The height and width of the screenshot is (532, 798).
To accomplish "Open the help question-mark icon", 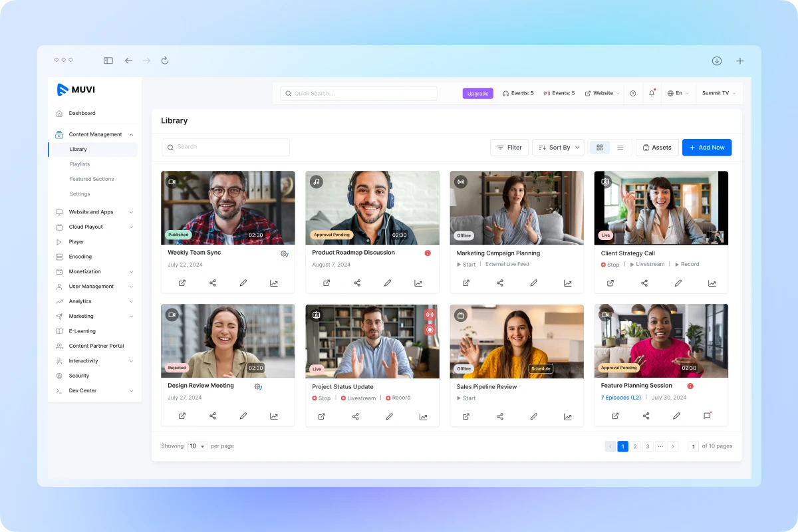I will (632, 93).
